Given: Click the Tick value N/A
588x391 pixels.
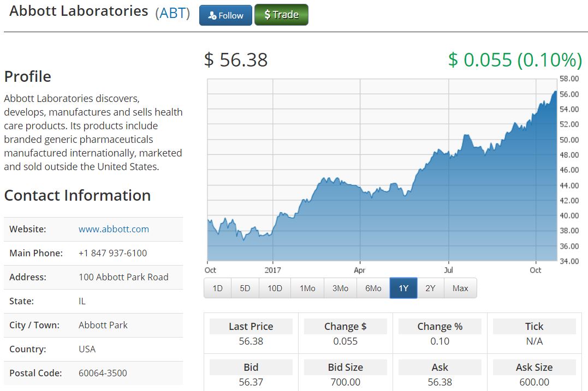Looking at the screenshot, I should 534,341.
